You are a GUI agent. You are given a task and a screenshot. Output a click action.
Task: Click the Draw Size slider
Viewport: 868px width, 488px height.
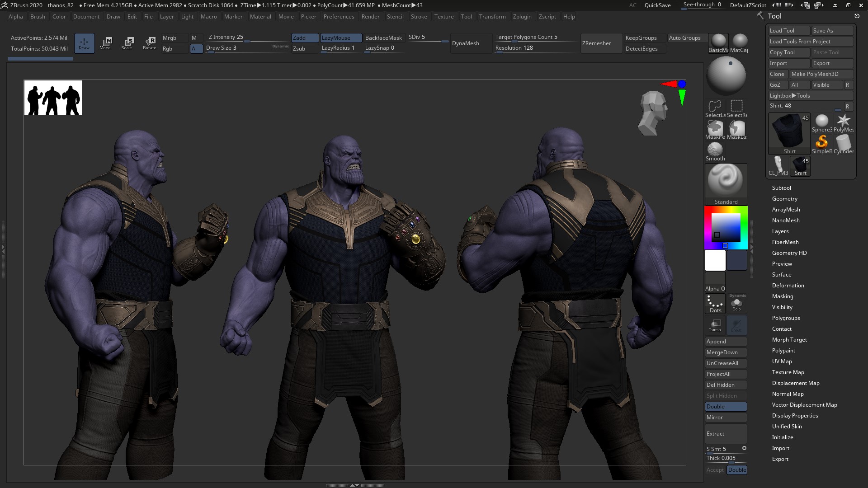pyautogui.click(x=247, y=48)
